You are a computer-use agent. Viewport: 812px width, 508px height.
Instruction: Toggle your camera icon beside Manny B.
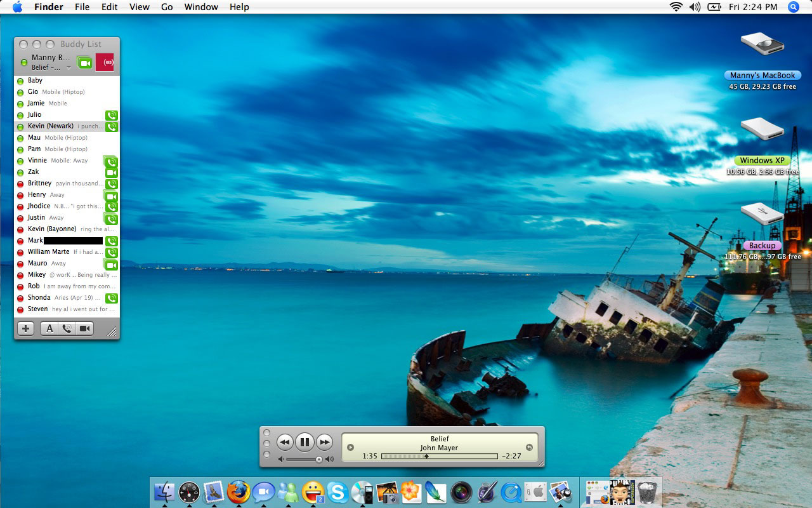pos(84,62)
